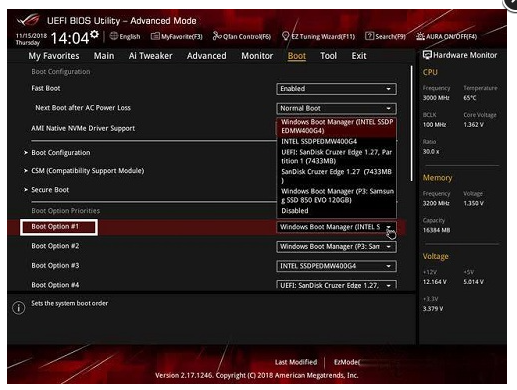The height and width of the screenshot is (390, 517).
Task: Open the Normal Boot dropdown
Action: tap(336, 109)
